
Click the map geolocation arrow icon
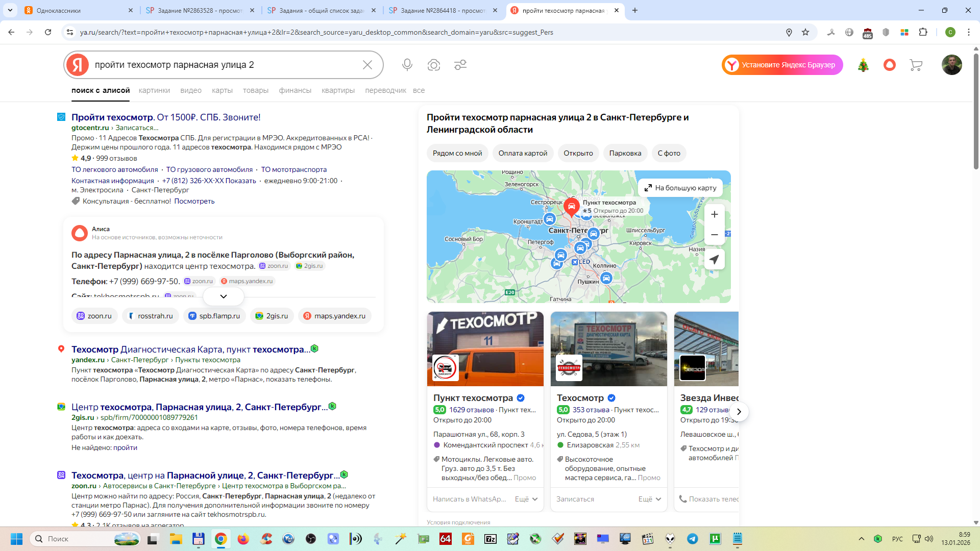(x=714, y=259)
